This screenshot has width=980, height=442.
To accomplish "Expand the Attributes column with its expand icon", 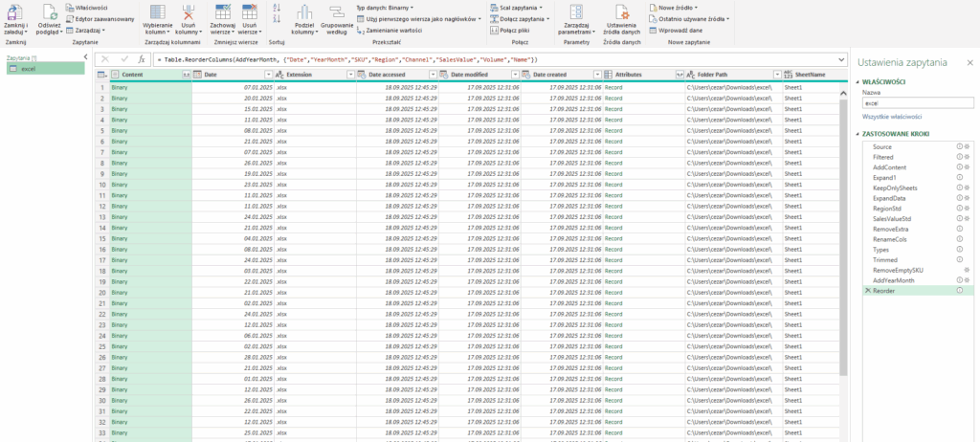I will point(679,75).
